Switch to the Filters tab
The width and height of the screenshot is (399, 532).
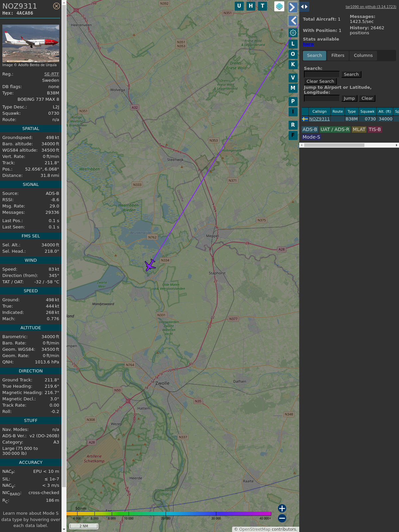(x=338, y=56)
